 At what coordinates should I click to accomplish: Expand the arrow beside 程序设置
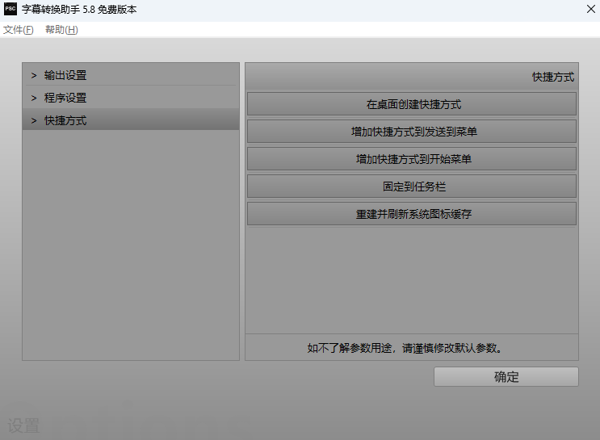33,98
